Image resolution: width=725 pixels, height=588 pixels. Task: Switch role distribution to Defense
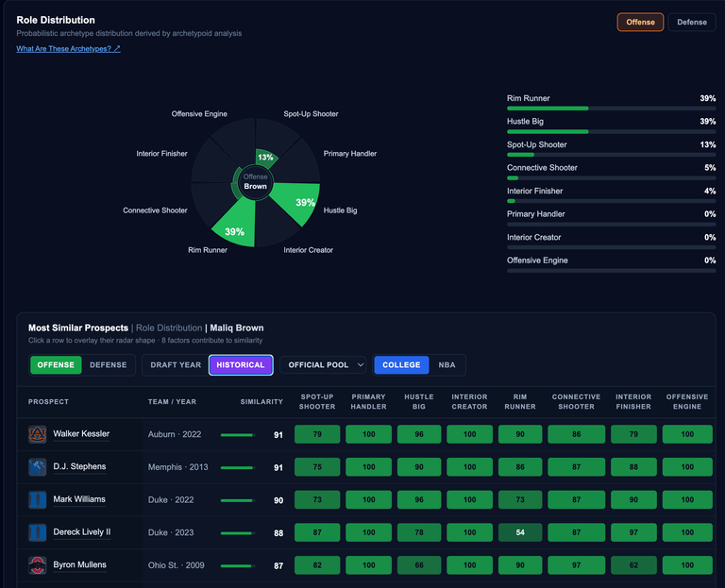click(692, 23)
